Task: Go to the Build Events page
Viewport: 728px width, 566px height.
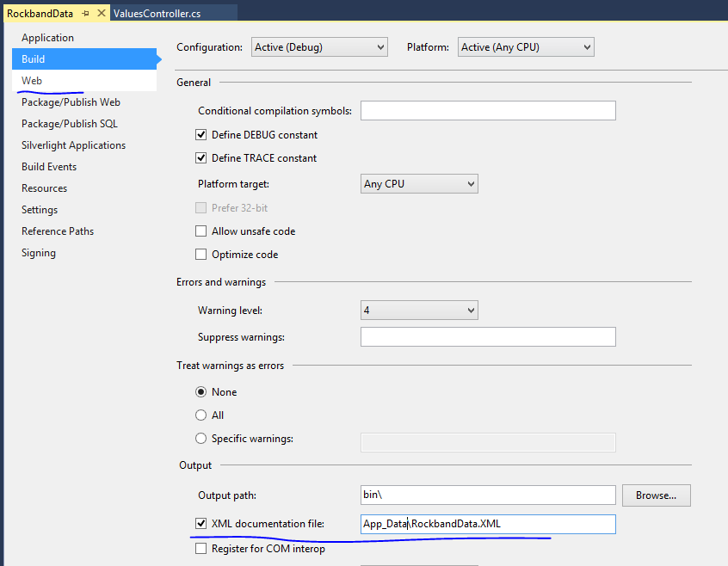Action: [x=49, y=167]
